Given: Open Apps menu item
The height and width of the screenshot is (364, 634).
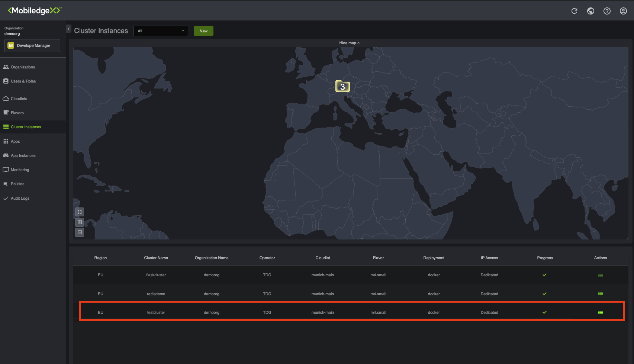Looking at the screenshot, I should click(15, 141).
